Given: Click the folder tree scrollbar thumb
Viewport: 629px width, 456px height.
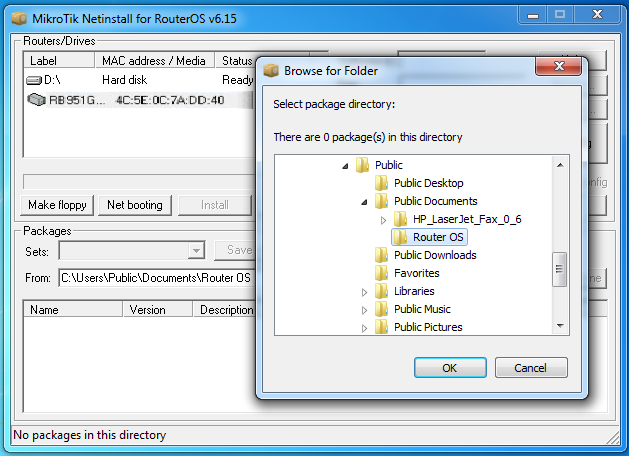Looking at the screenshot, I should [x=559, y=269].
